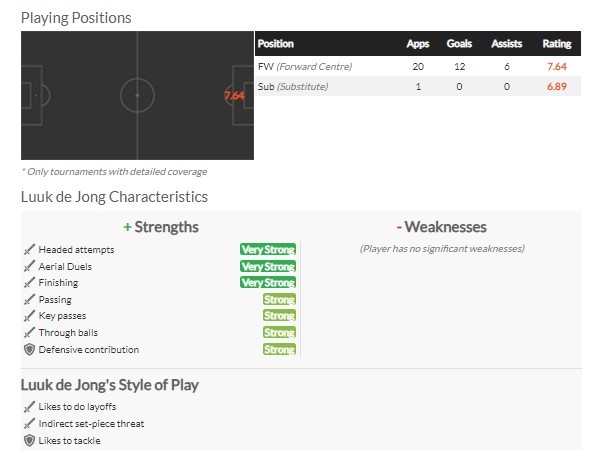The image size is (600, 450).
Task: Click the sword icon beside Aerial Duels
Action: 29,266
